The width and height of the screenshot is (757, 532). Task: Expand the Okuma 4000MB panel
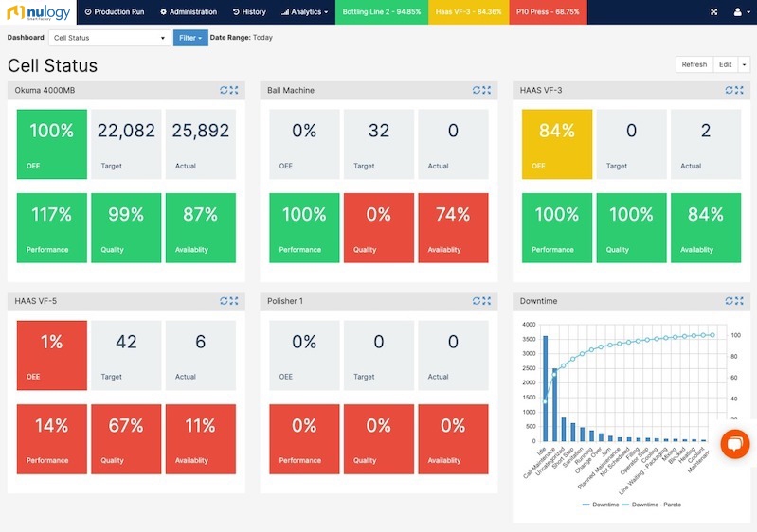tap(234, 90)
